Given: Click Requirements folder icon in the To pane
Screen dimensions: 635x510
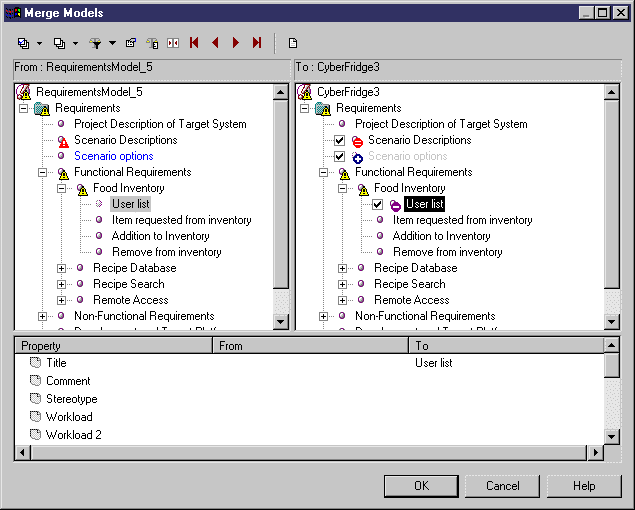Looking at the screenshot, I should [323, 109].
